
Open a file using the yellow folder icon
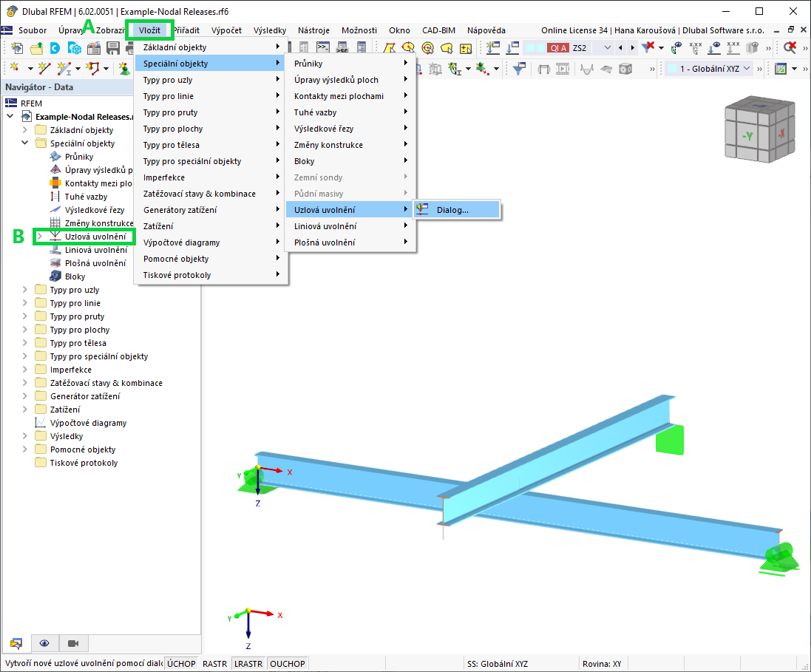[x=35, y=47]
